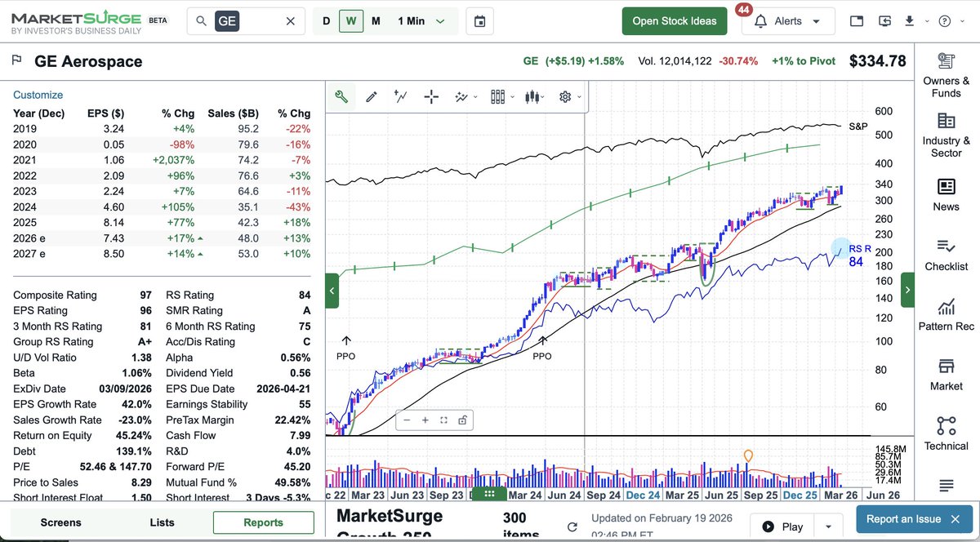Image resolution: width=980 pixels, height=542 pixels.
Task: Open the chart settings gear menu
Action: point(568,96)
